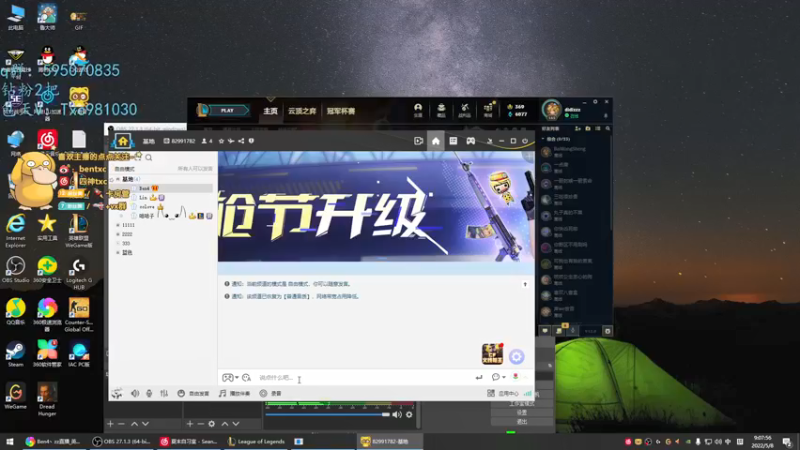Open the game emoticon dropdown in chat
The image size is (800, 450).
(x=231, y=378)
